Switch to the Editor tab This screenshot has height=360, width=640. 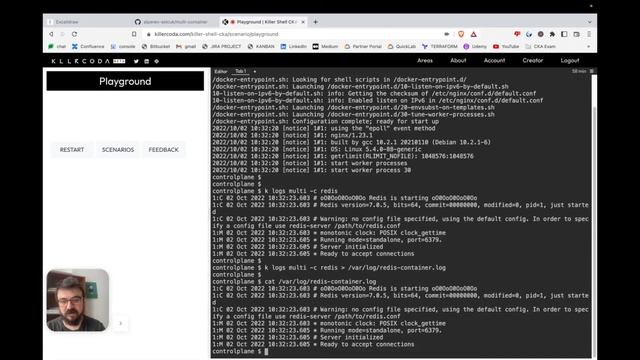(221, 71)
